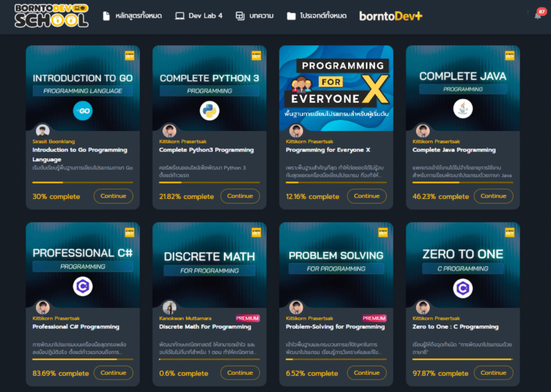
Task: Click yellow DEV badge on Zero to One card
Action: point(510,232)
